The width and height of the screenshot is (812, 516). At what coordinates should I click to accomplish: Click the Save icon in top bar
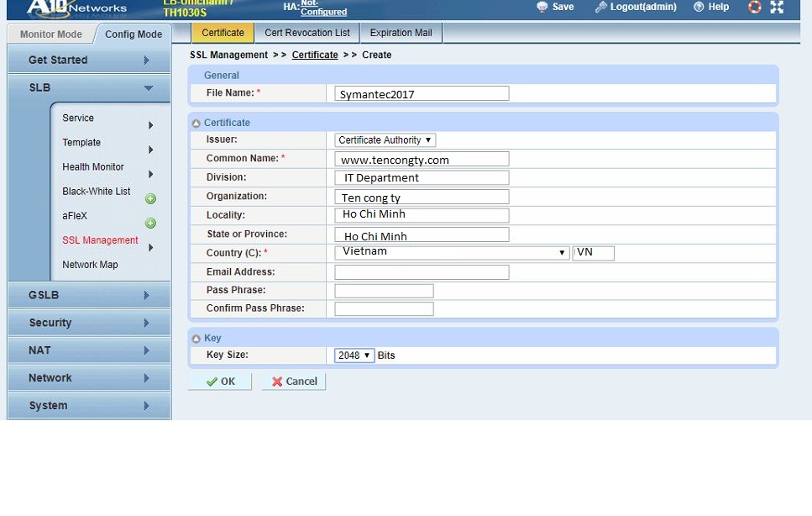pos(555,7)
